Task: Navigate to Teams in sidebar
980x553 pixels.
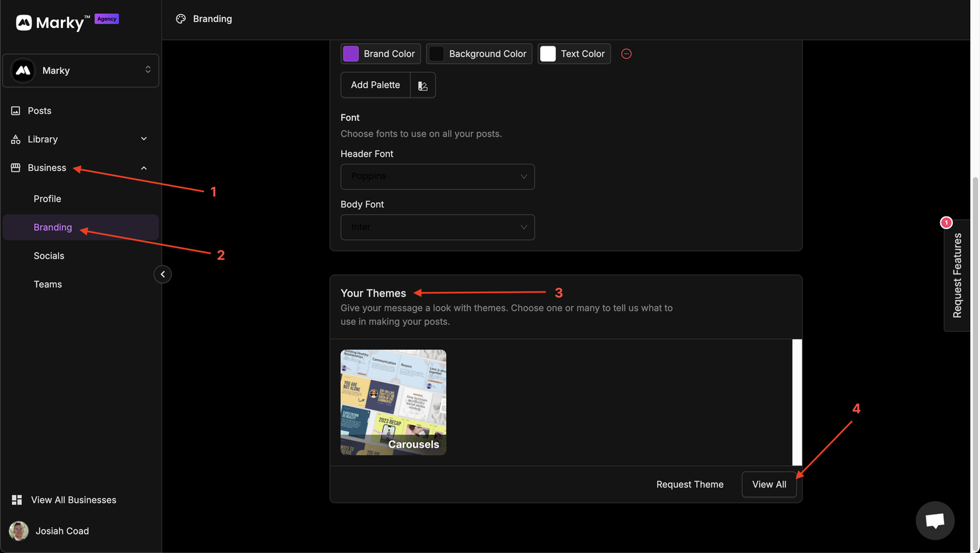Action: 48,284
